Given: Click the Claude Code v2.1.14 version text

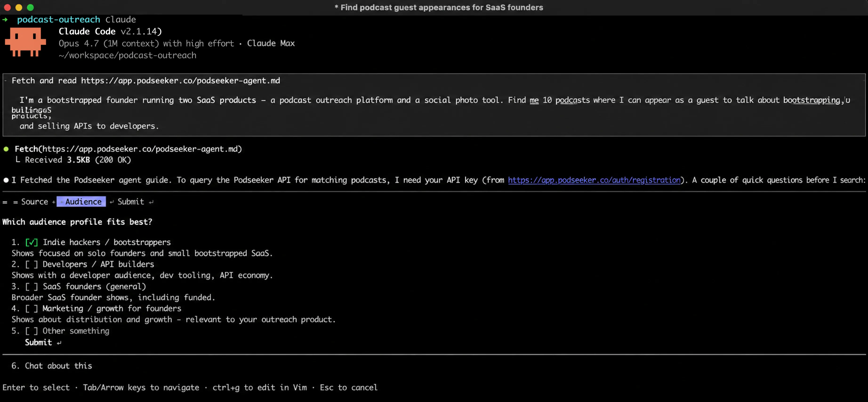Looking at the screenshot, I should coord(110,31).
